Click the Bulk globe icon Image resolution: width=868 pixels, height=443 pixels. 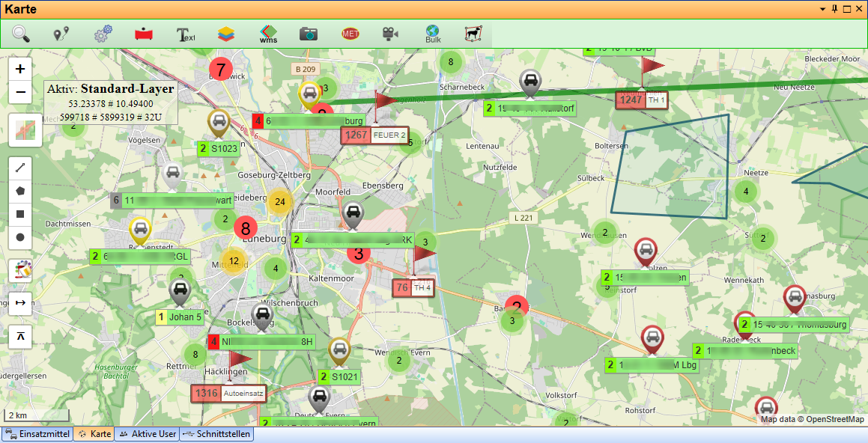click(433, 34)
